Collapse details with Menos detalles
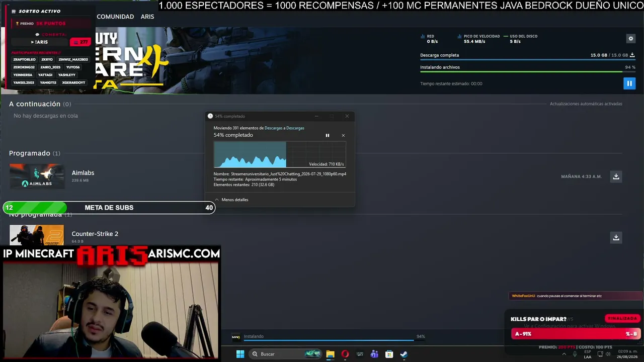This screenshot has width=644, height=362. click(x=231, y=200)
